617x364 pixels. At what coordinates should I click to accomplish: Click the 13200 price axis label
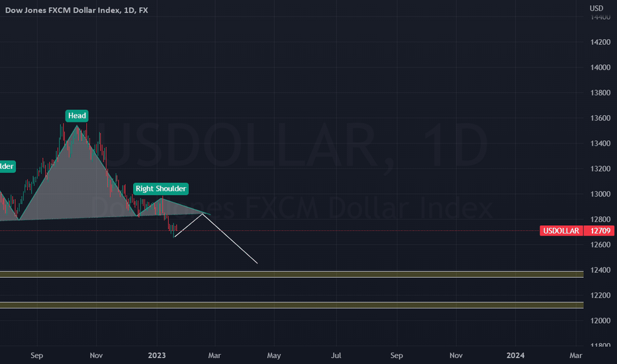click(x=600, y=169)
